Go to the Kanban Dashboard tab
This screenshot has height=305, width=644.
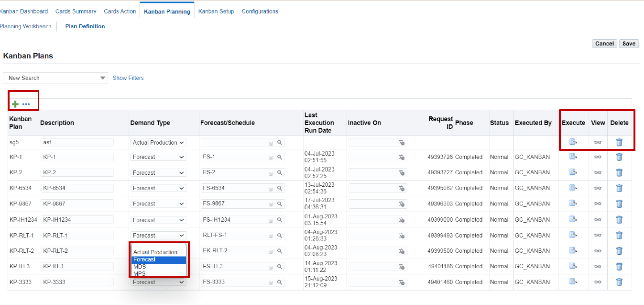(24, 11)
